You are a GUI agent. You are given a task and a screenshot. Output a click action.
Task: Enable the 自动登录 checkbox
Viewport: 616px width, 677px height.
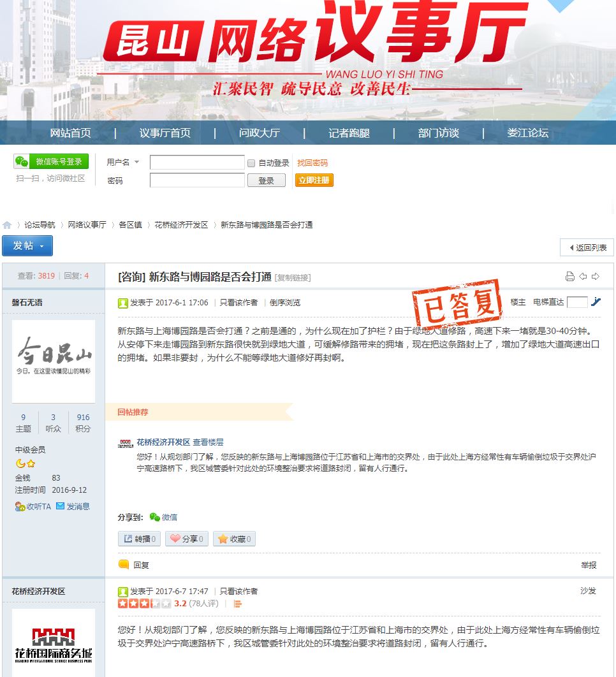pos(251,163)
